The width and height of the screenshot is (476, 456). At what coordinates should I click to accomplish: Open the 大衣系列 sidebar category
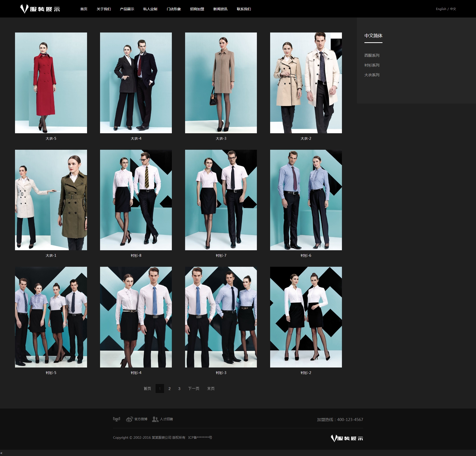point(372,75)
